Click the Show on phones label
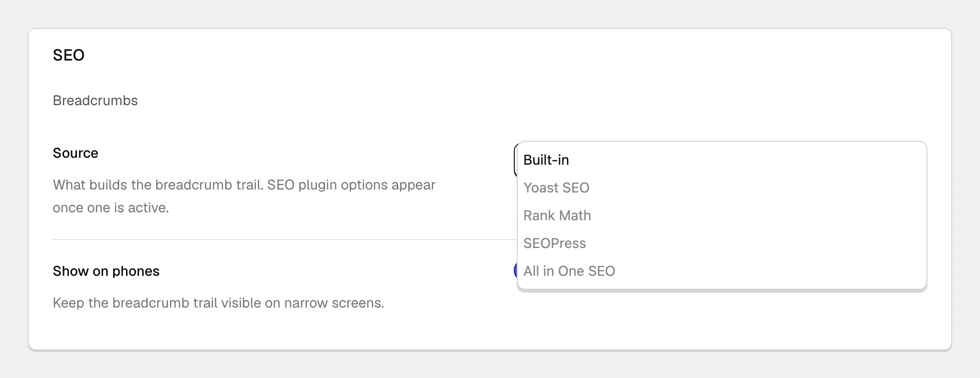 pos(106,271)
